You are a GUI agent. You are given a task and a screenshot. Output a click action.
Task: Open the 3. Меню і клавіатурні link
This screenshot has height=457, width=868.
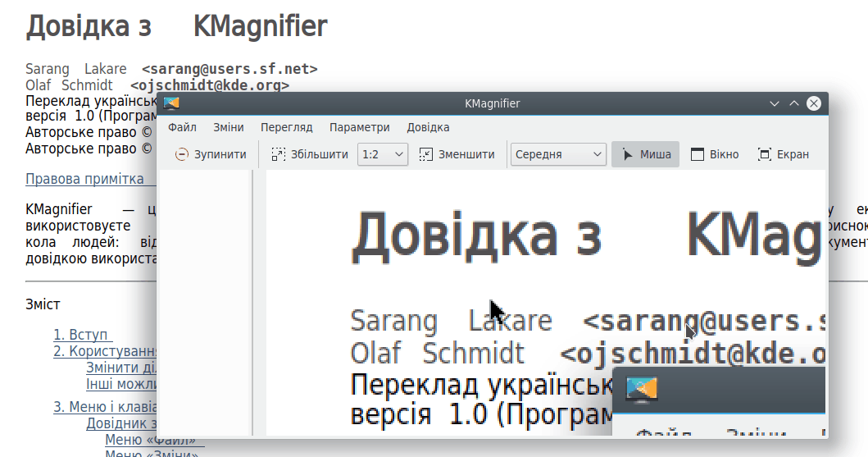click(105, 407)
